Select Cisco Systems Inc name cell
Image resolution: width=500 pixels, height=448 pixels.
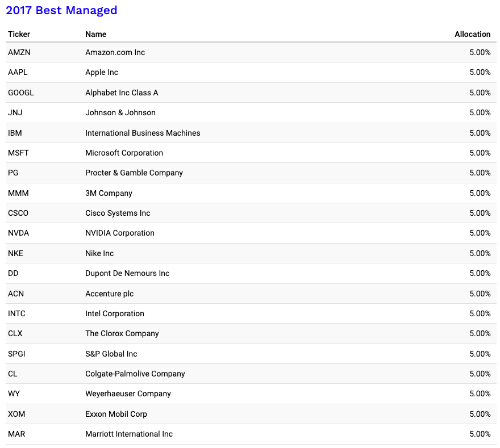(118, 213)
